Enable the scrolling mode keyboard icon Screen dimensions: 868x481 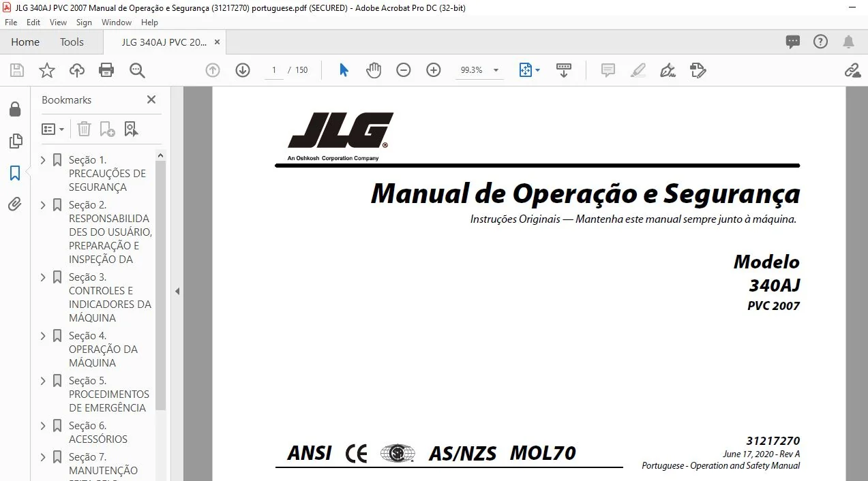pos(564,70)
